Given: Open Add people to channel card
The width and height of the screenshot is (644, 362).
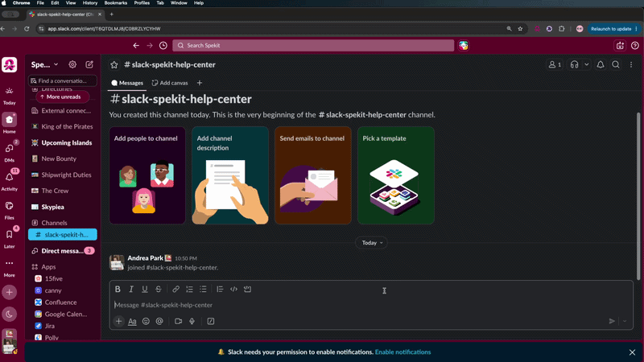Looking at the screenshot, I should 147,175.
